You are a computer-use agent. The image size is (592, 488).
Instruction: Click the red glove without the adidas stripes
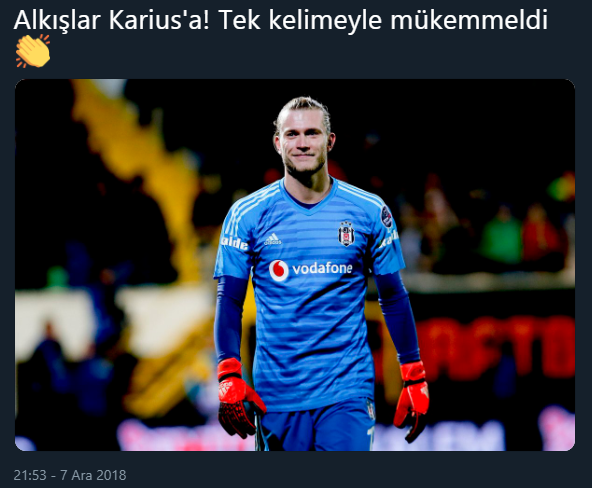point(412,400)
